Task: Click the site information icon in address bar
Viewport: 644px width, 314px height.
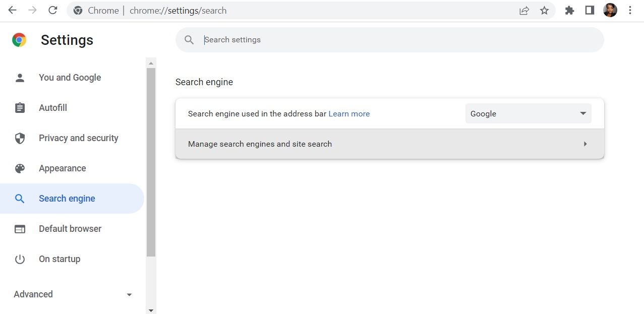Action: (x=77, y=10)
